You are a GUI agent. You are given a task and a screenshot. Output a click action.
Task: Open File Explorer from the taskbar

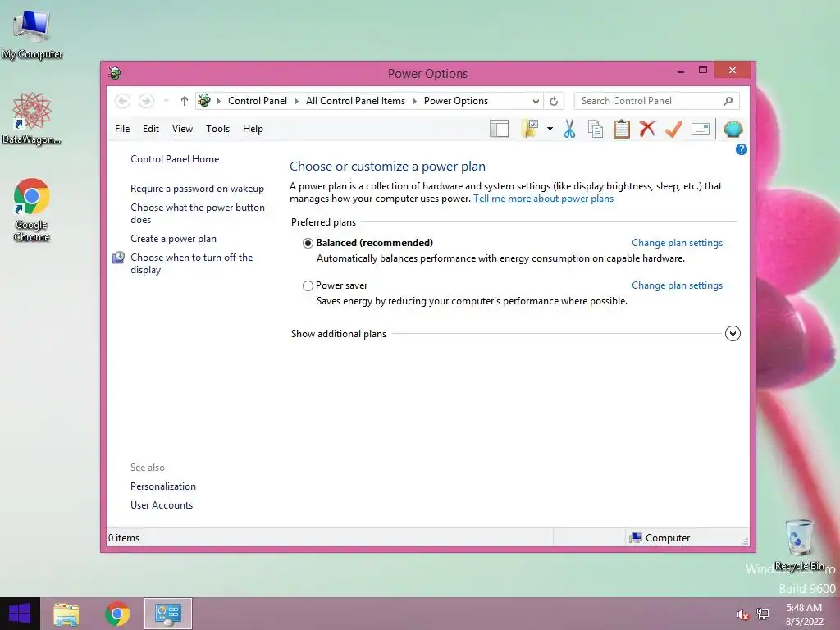pyautogui.click(x=66, y=614)
